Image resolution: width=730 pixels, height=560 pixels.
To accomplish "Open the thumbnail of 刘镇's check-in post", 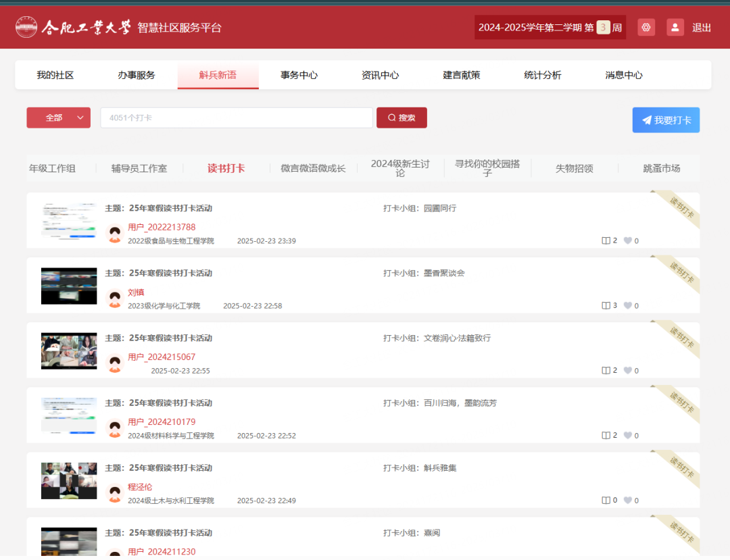I will 69,286.
